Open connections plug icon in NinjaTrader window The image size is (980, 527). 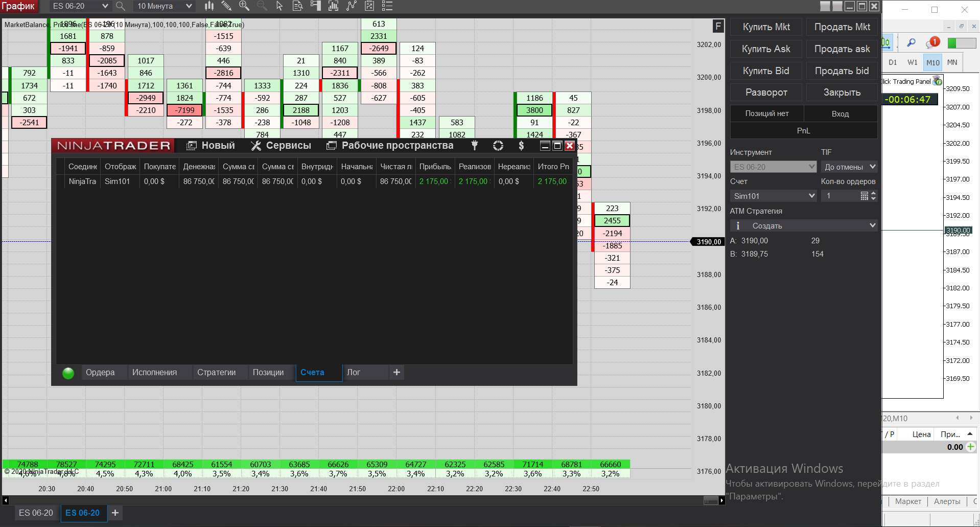tap(475, 146)
